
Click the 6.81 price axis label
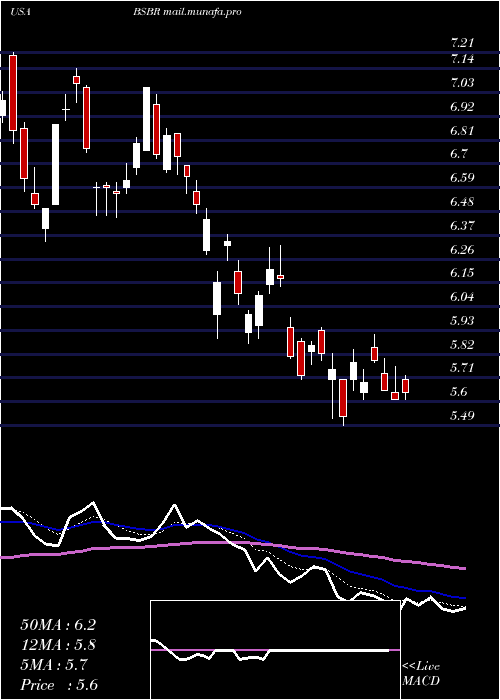(462, 131)
